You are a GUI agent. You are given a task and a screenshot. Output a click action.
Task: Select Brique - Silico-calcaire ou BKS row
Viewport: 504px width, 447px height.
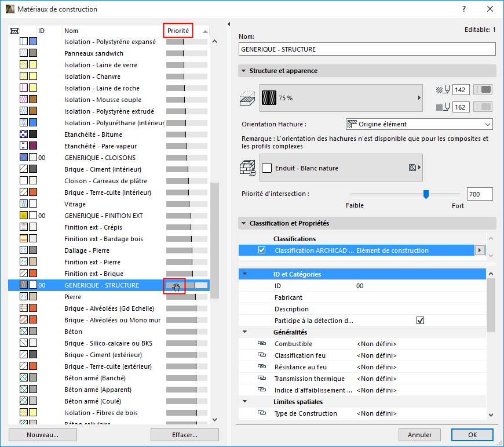(x=109, y=343)
